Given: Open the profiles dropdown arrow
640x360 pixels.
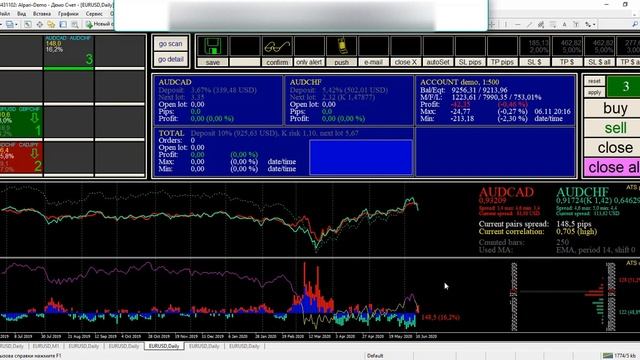Looking at the screenshot, I should pyautogui.click(x=16, y=24).
